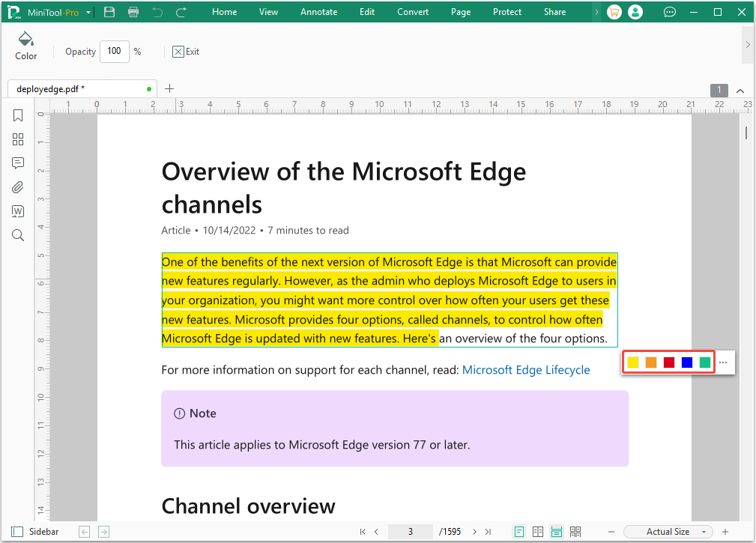Open the Word conversion sidebar tool

coord(18,211)
